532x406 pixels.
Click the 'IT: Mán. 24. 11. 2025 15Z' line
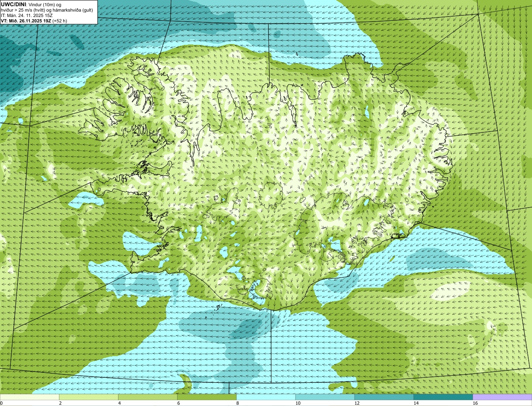pos(27,15)
